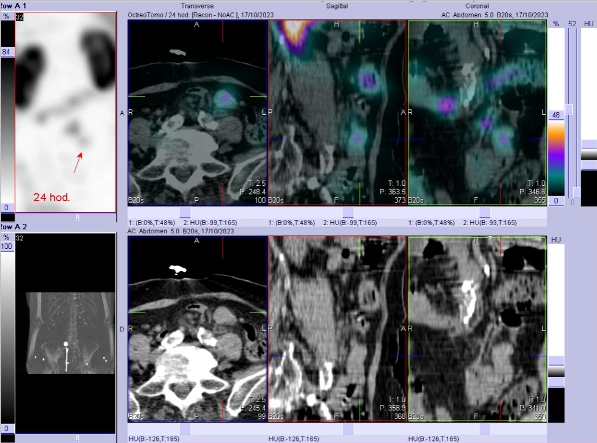
Task: Click 'HU(B:-126,T:165)' under CT coronal view
Action: (434, 439)
